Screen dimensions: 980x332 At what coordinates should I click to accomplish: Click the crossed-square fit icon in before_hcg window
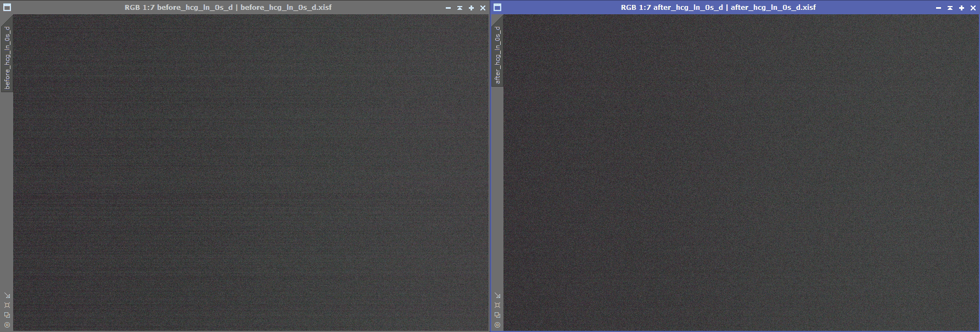tap(7, 305)
